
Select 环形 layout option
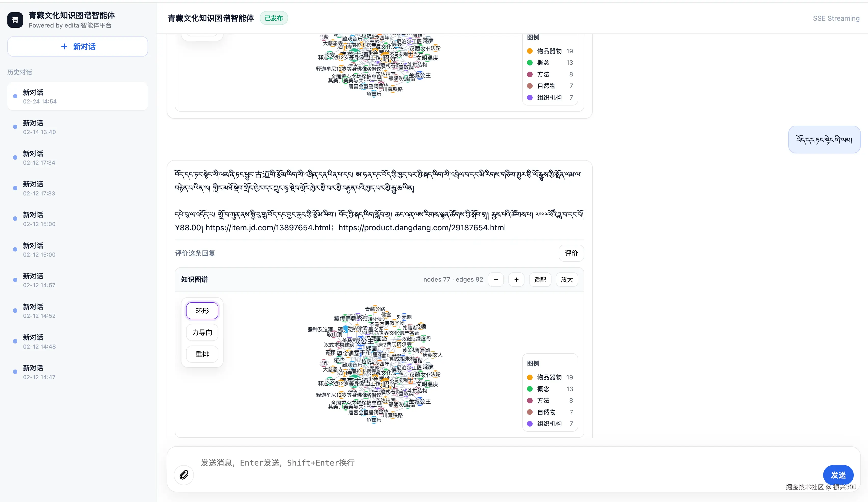[x=202, y=311]
